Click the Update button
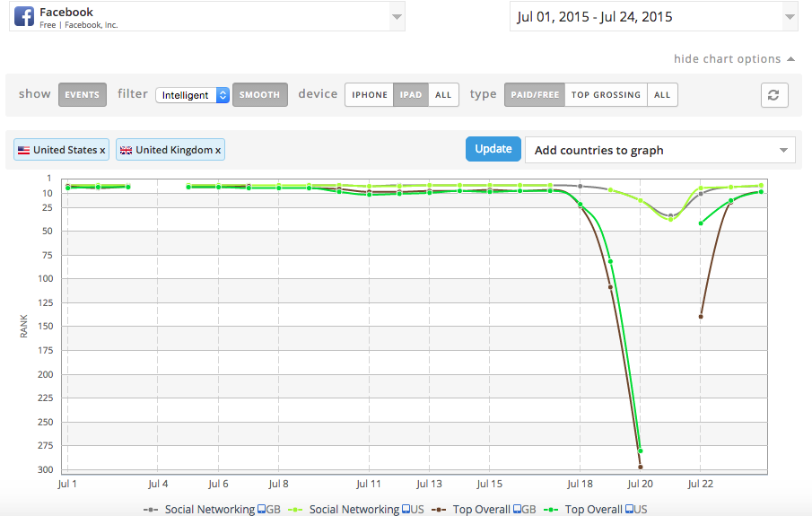Viewport: 812px width, 516px height. [493, 149]
